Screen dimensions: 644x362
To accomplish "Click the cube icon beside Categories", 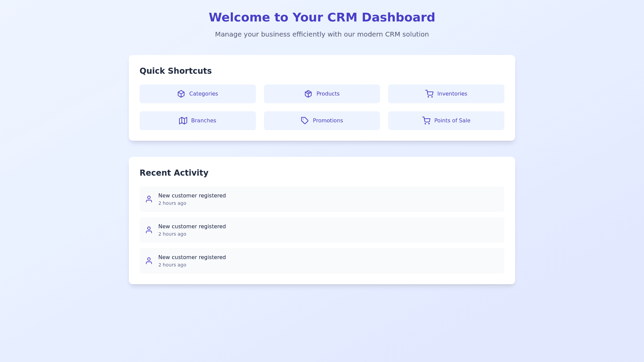I will pyautogui.click(x=181, y=94).
